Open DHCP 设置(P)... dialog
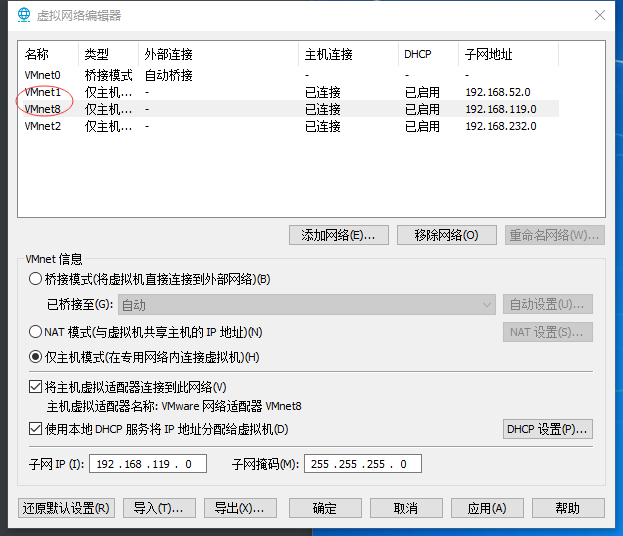623x536 pixels. click(x=548, y=429)
